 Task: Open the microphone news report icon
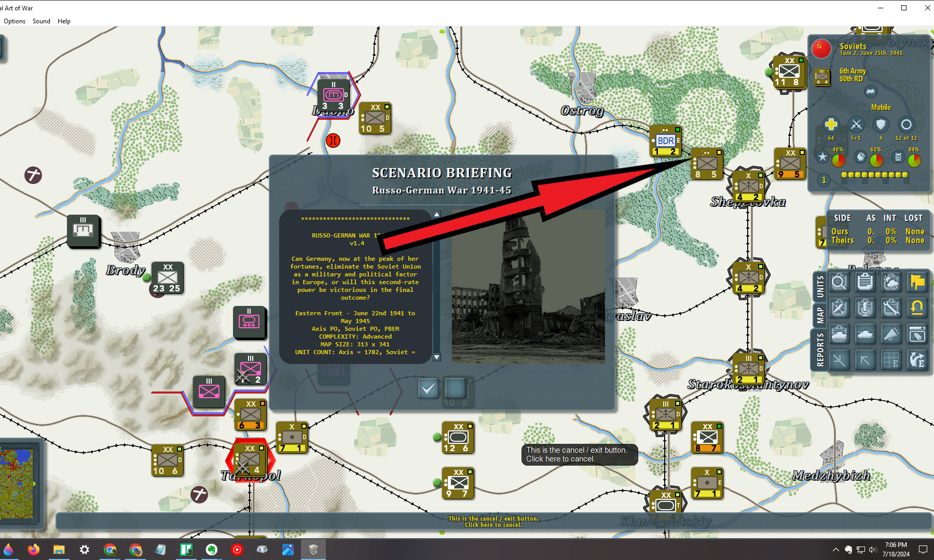865,309
